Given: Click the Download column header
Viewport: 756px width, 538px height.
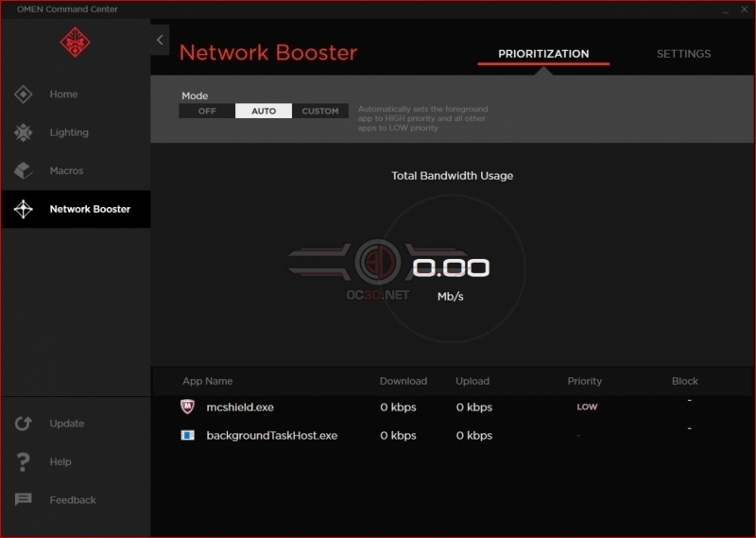Looking at the screenshot, I should 404,381.
